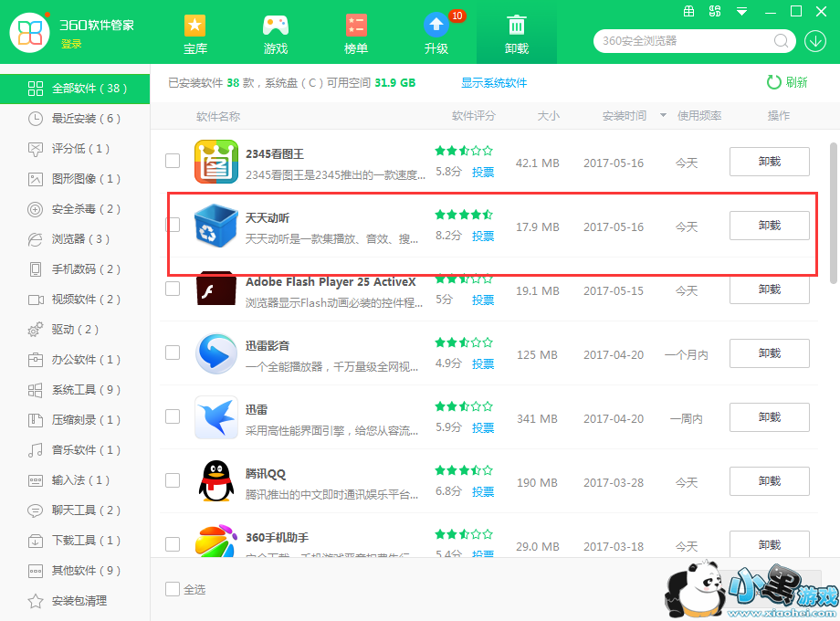The height and width of the screenshot is (621, 840).
Task: Switch to the 卸载 trash tab
Action: 517,34
